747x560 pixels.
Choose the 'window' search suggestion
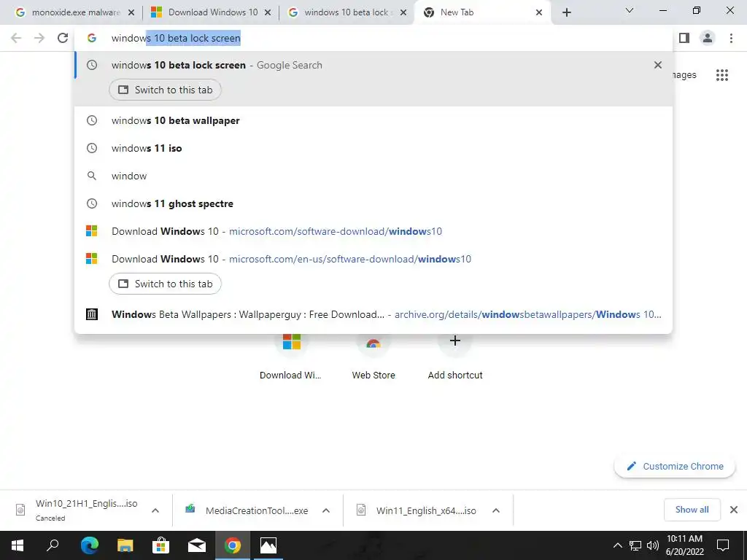[373, 176]
